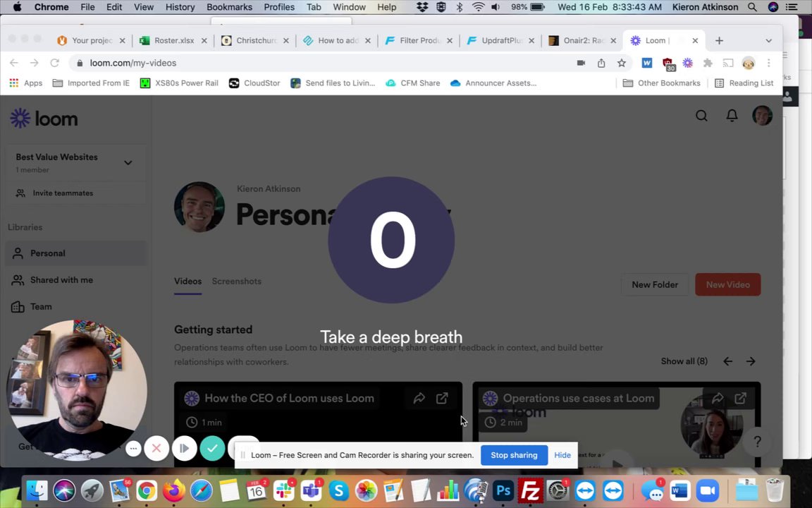Hide the screen sharing bar
The width and height of the screenshot is (812, 508).
coord(562,455)
